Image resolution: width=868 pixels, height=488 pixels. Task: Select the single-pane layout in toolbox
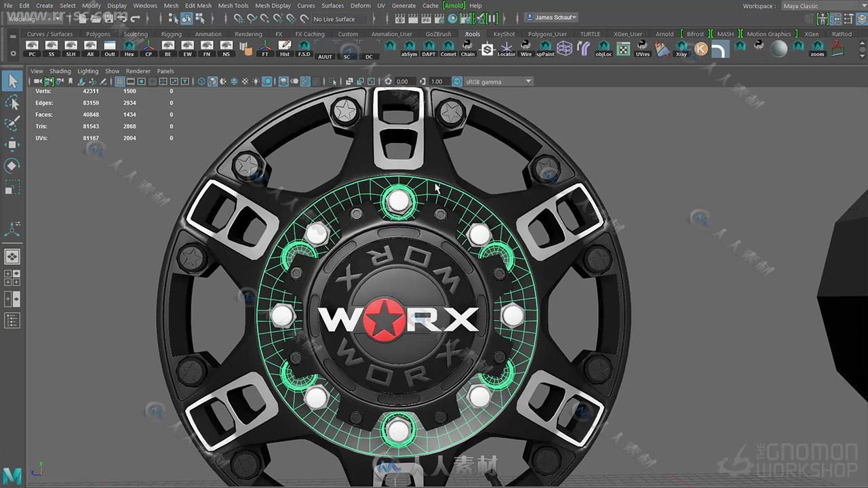[12, 256]
